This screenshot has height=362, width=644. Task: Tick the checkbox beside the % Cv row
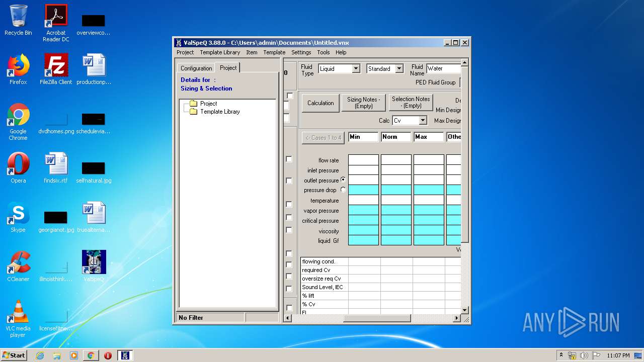click(x=289, y=308)
